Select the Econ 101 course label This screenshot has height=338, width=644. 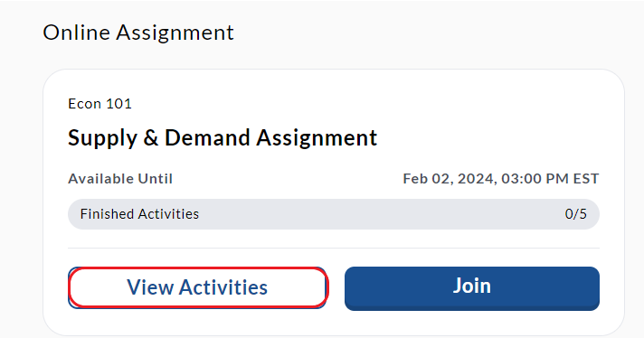pos(99,104)
